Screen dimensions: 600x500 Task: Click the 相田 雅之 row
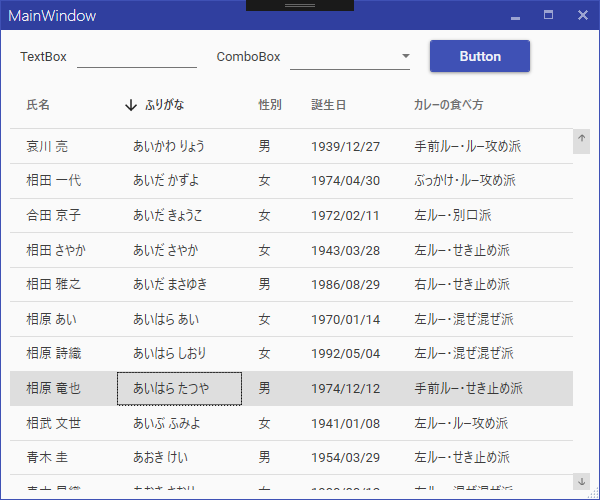[54, 284]
